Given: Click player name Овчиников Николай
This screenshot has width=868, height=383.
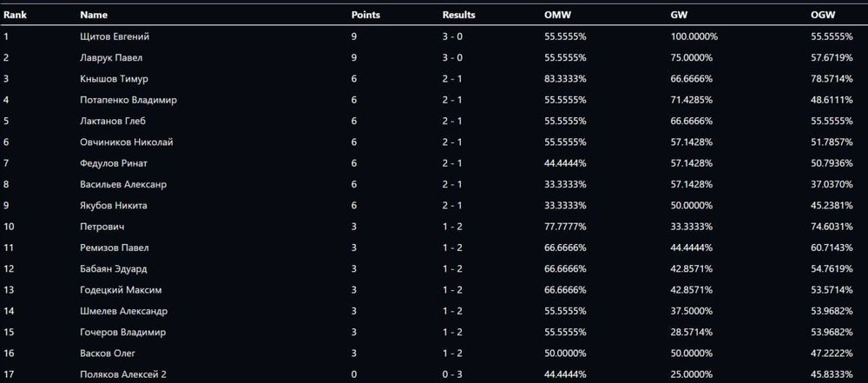Looking at the screenshot, I should click(x=127, y=142).
